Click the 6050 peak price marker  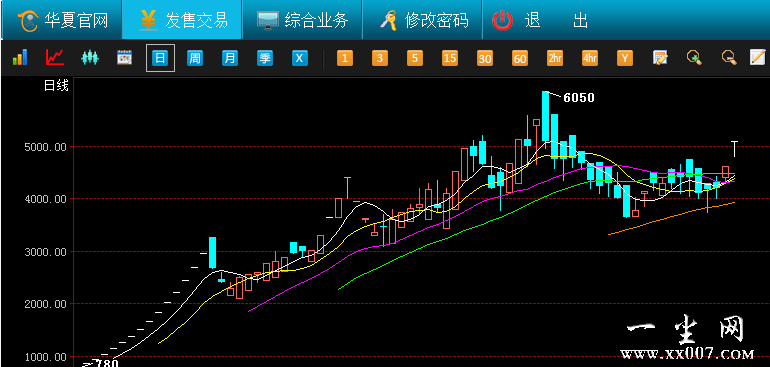pyautogui.click(x=578, y=98)
